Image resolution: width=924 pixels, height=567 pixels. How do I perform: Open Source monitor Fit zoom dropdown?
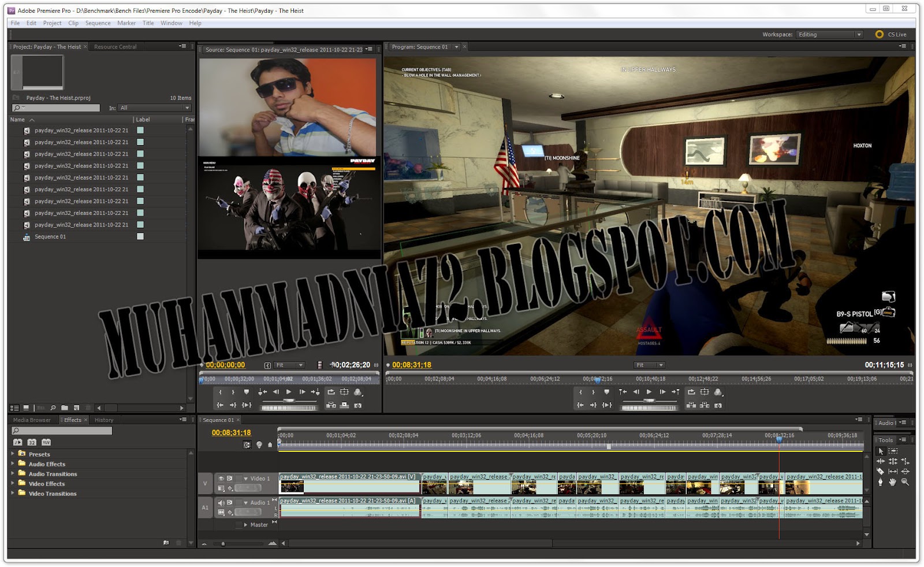click(x=289, y=365)
